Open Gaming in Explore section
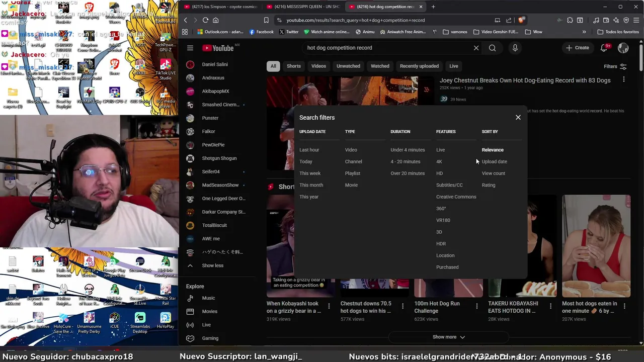Screen dimensions: 644x362 pyautogui.click(x=216, y=338)
